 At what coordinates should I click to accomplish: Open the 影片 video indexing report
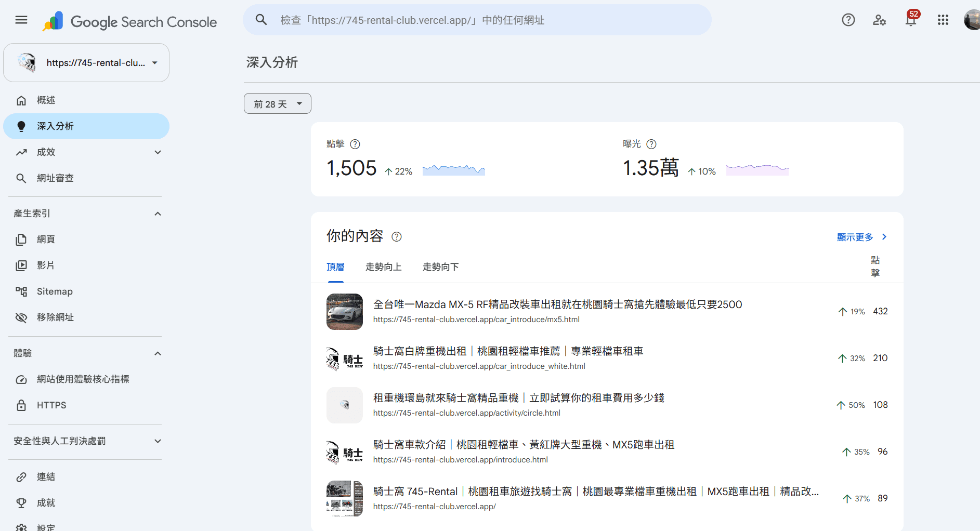(x=86, y=265)
